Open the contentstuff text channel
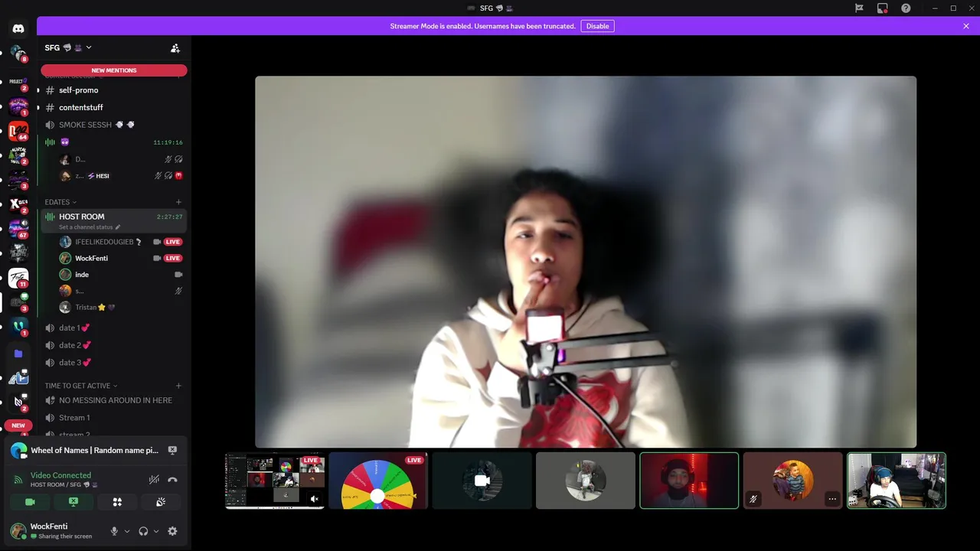Viewport: 980px width, 551px height. click(113, 107)
